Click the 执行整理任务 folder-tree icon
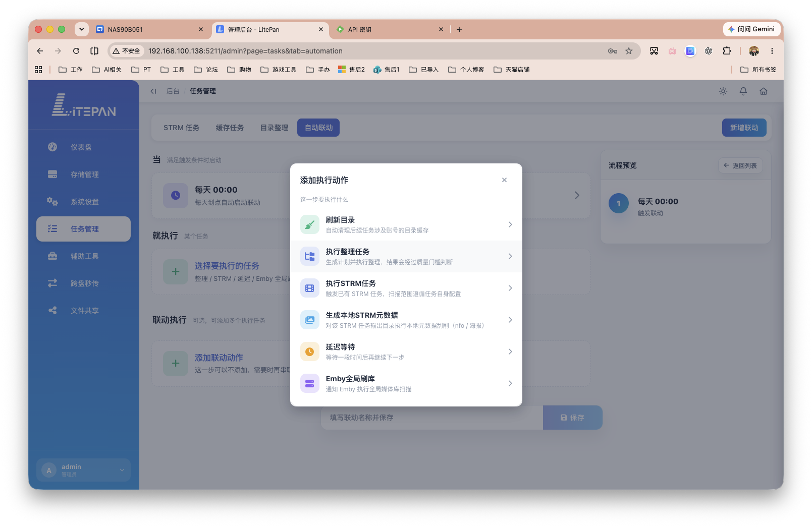812x527 pixels. (310, 256)
